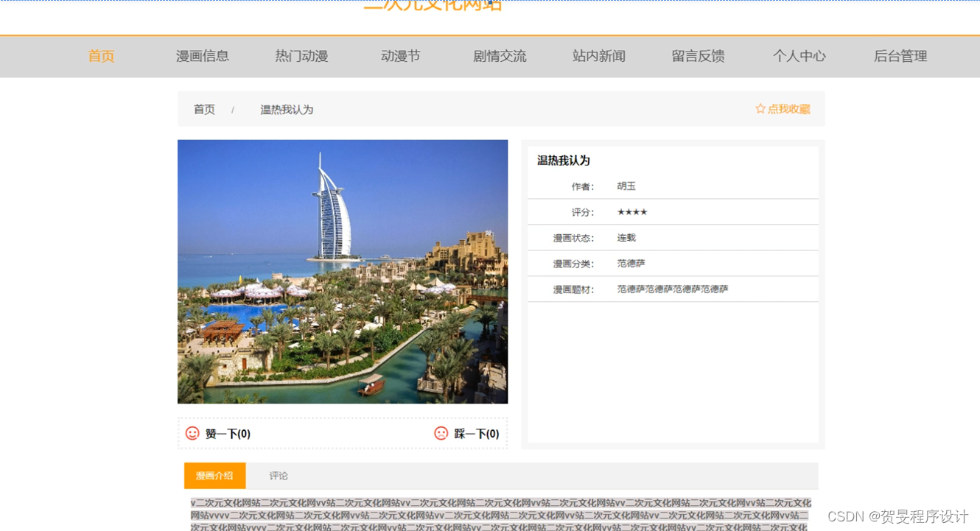Go to 站内新闻 section
The height and width of the screenshot is (531, 980).
pos(599,56)
